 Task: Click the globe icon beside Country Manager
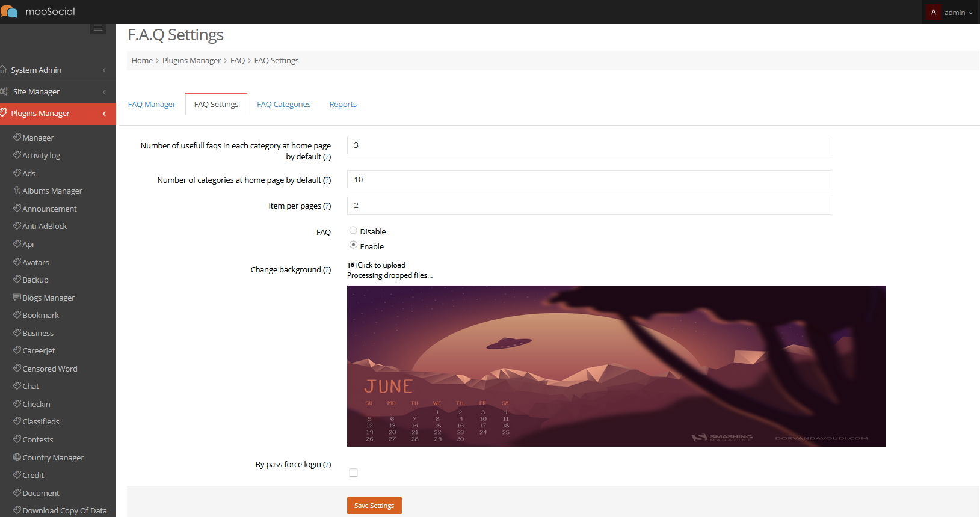(17, 457)
